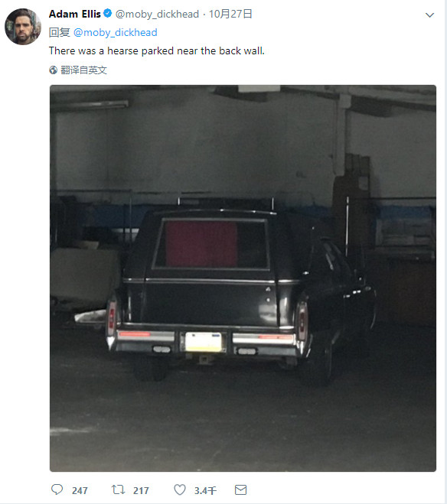Open the Adam Ellis display name
The width and height of the screenshot is (447, 504).
click(75, 14)
